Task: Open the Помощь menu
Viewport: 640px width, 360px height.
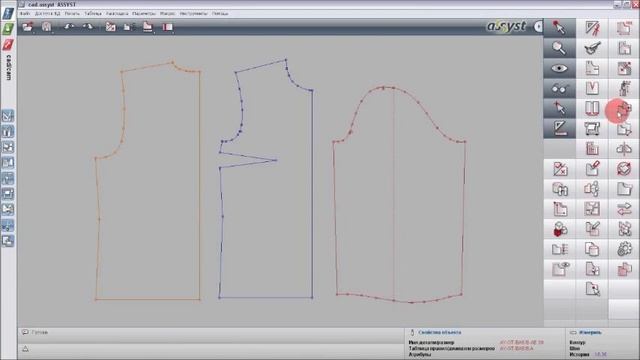Action: [x=220, y=13]
